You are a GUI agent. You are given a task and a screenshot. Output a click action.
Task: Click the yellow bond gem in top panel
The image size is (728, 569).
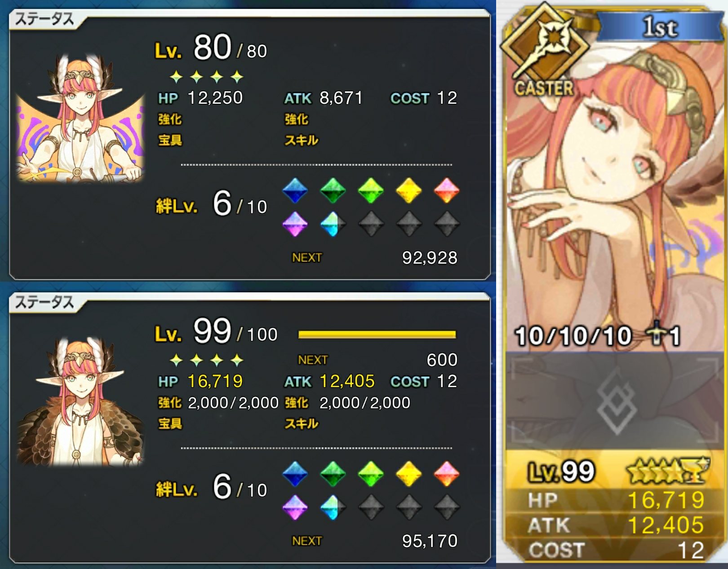(408, 190)
